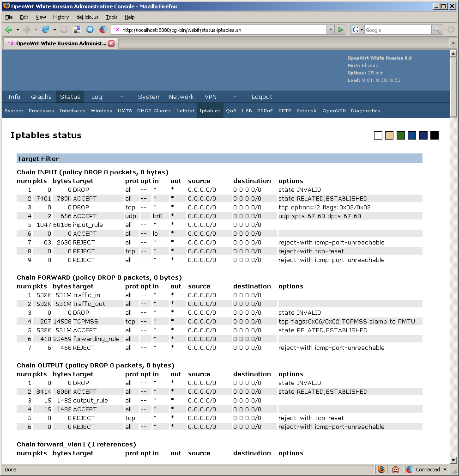Open the tab list dropdown arrow
The height and width of the screenshot is (476, 459).
point(453,43)
